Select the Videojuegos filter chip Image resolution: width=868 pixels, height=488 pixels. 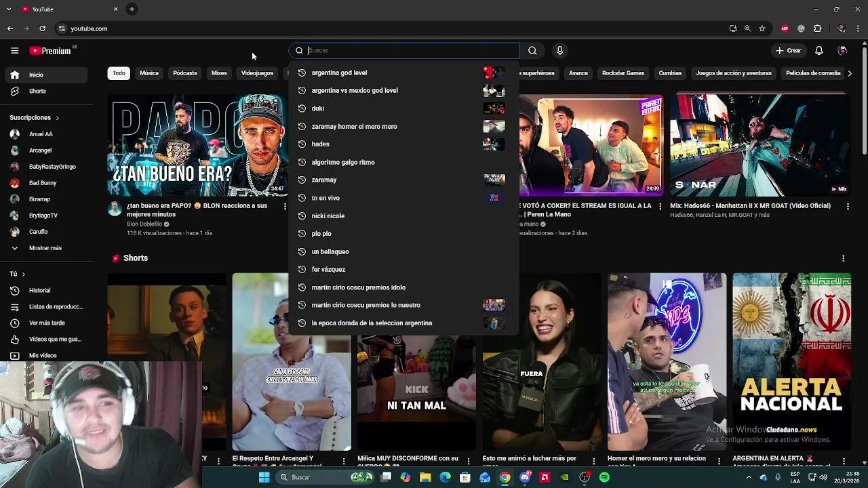coord(257,73)
